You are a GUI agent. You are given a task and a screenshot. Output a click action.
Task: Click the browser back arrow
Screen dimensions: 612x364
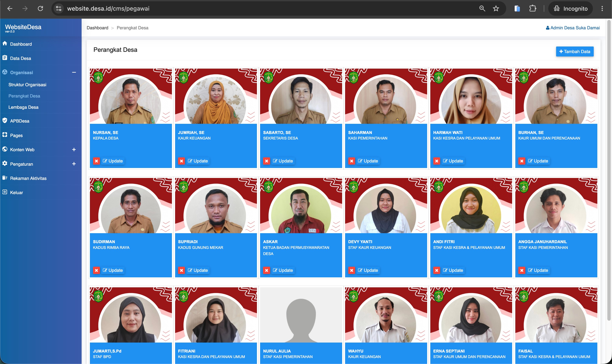[10, 8]
